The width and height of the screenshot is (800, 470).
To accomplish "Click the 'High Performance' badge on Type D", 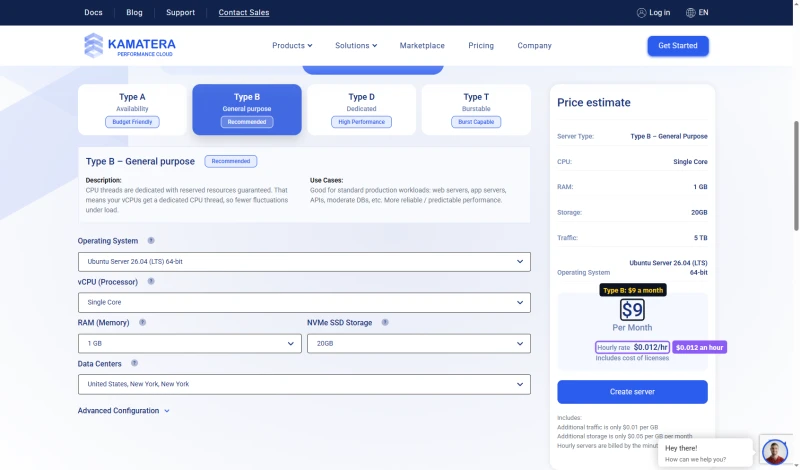I will click(361, 122).
